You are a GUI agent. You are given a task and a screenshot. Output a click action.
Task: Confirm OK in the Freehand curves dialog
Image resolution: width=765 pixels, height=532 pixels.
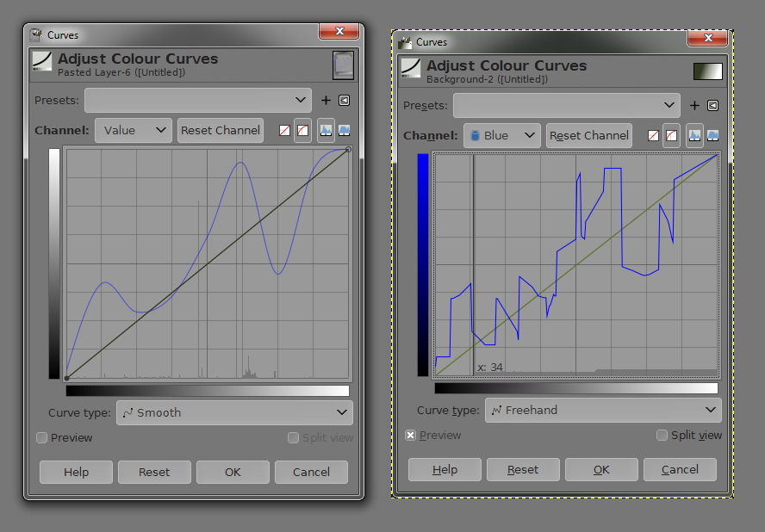coord(601,469)
